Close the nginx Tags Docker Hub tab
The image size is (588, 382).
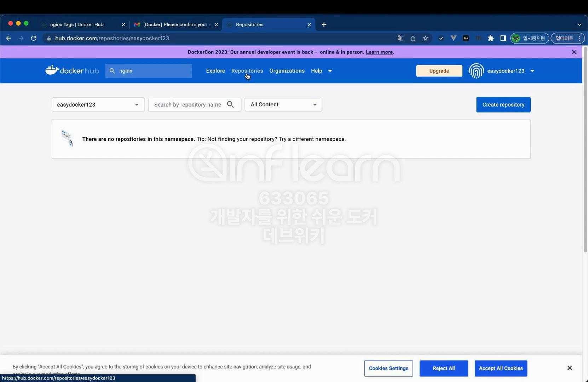[x=123, y=24]
